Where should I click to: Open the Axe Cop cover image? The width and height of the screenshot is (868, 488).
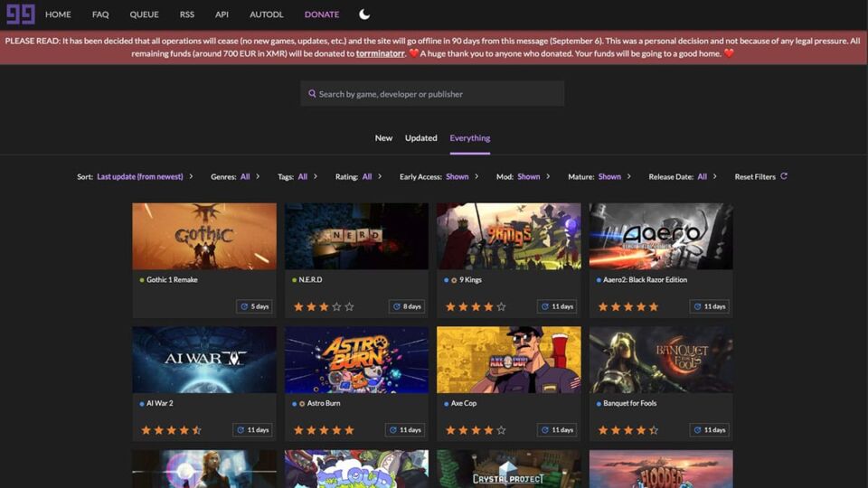coord(509,360)
